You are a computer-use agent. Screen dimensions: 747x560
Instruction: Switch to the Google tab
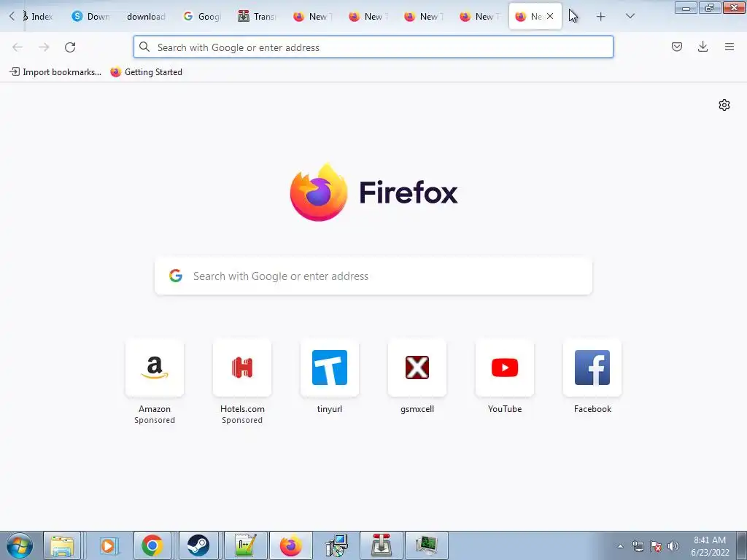[x=202, y=17]
